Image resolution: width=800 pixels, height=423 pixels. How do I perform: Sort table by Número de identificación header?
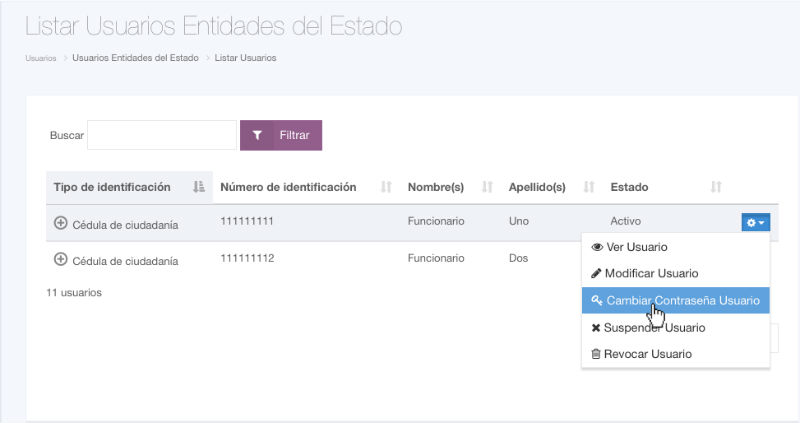pyautogui.click(x=288, y=187)
